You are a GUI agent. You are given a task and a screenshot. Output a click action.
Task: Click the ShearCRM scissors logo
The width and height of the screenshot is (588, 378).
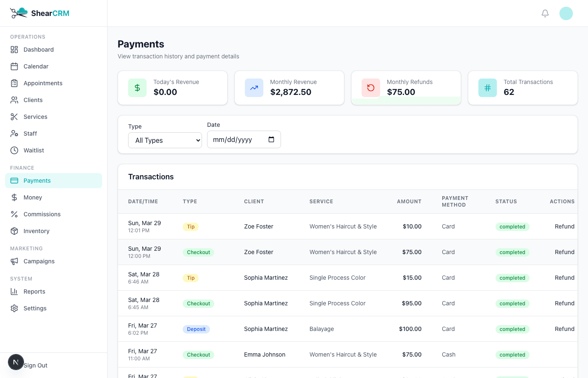pyautogui.click(x=19, y=13)
